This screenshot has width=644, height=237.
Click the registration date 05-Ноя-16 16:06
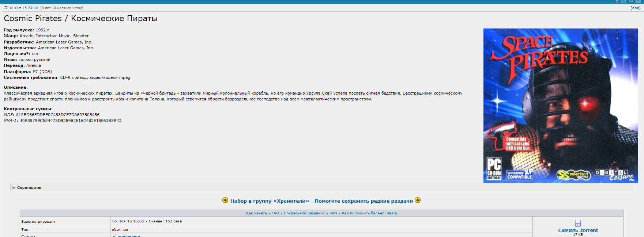(128, 221)
